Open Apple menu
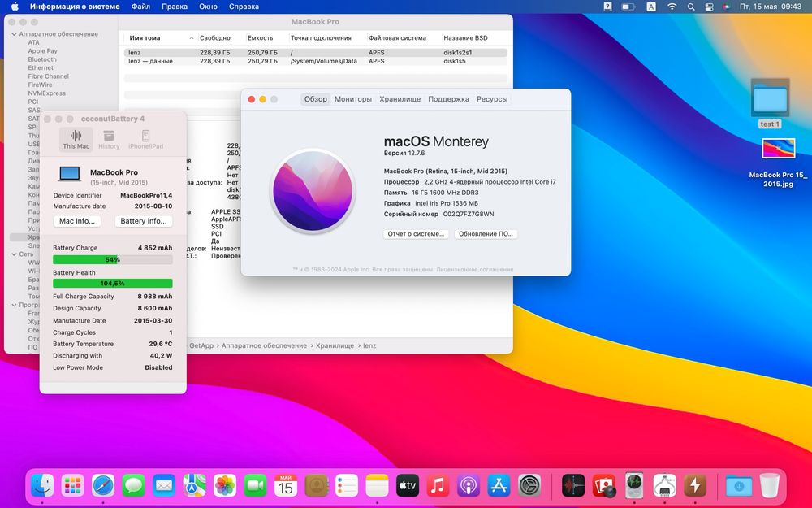Image resolution: width=812 pixels, height=508 pixels. click(x=15, y=7)
